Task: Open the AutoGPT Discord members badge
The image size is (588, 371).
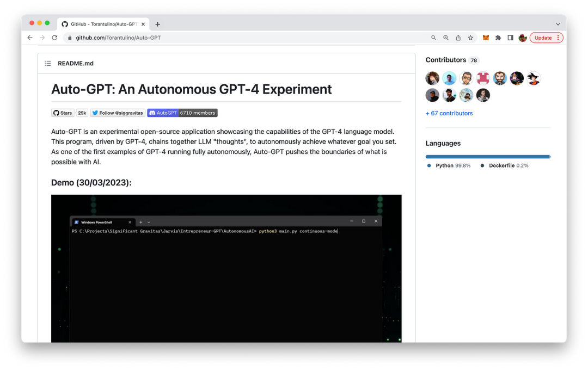Action: [x=182, y=113]
